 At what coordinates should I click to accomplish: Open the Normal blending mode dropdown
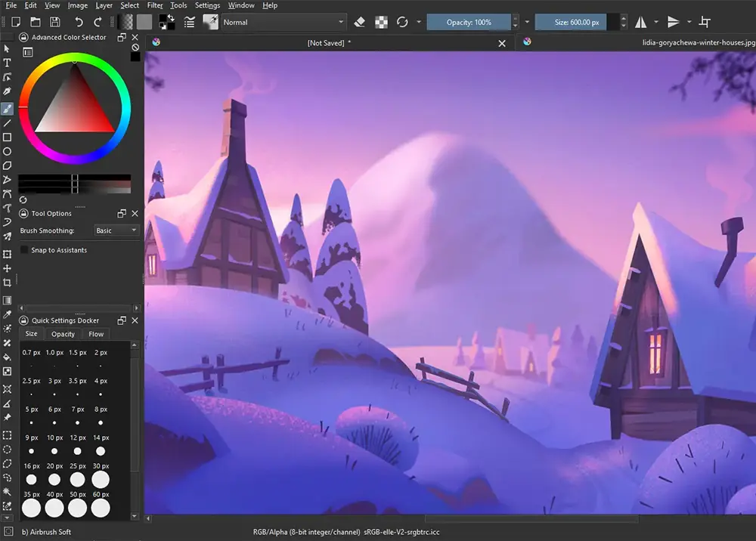[283, 22]
